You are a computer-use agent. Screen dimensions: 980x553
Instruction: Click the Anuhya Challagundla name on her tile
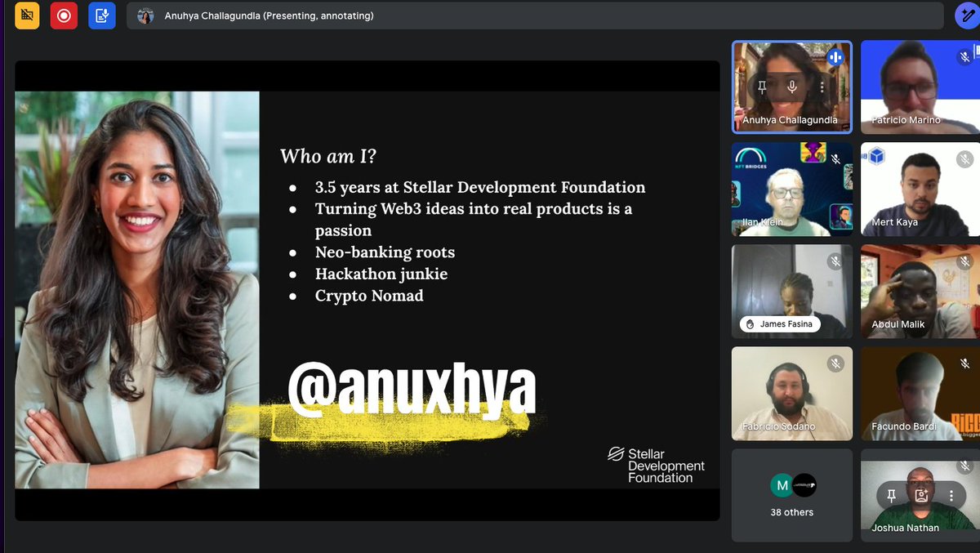[x=790, y=120]
